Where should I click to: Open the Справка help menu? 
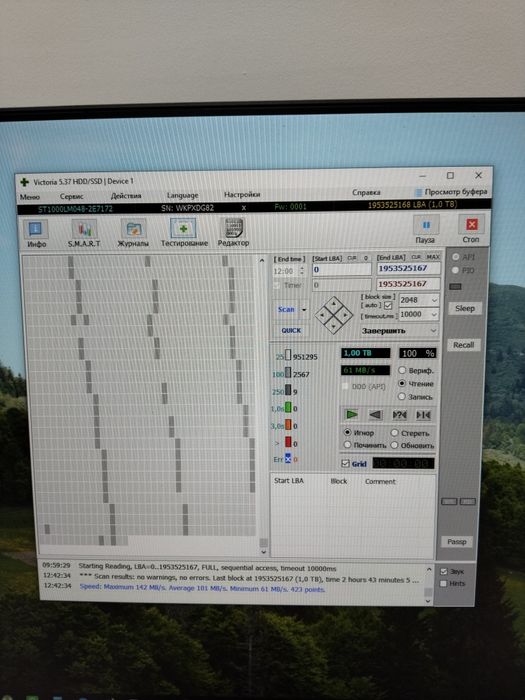(366, 192)
